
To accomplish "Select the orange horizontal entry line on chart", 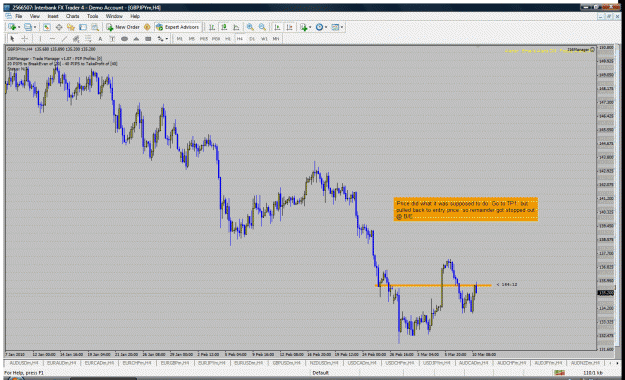I will 433,285.
